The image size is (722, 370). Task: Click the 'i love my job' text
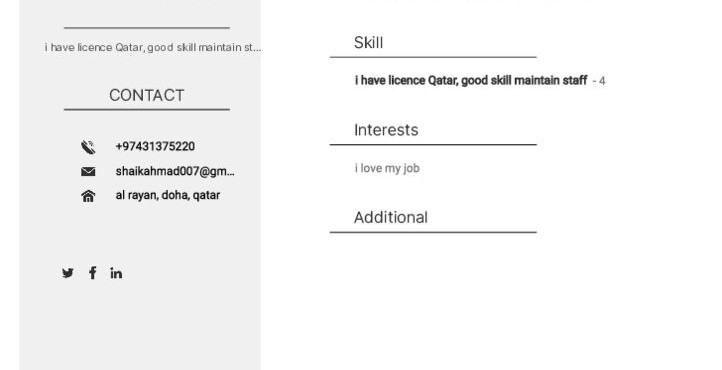tap(387, 168)
